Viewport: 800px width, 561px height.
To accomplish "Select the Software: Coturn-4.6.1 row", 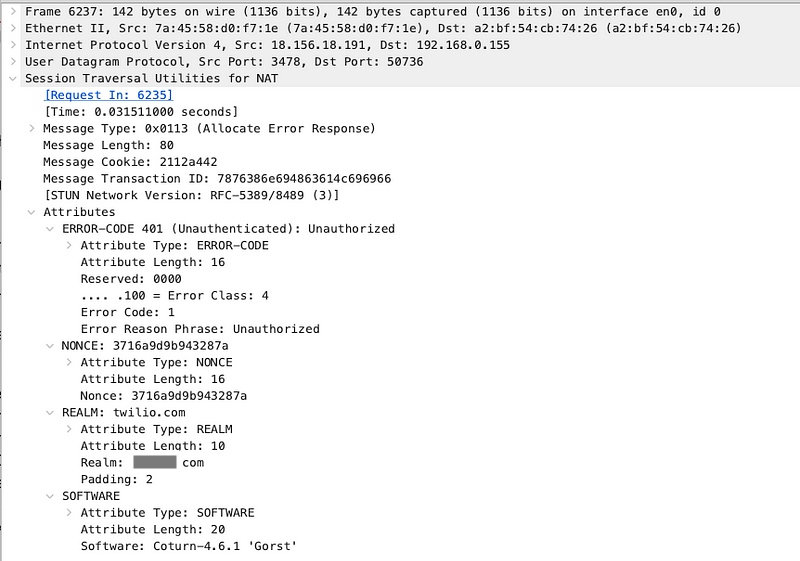I will [189, 547].
